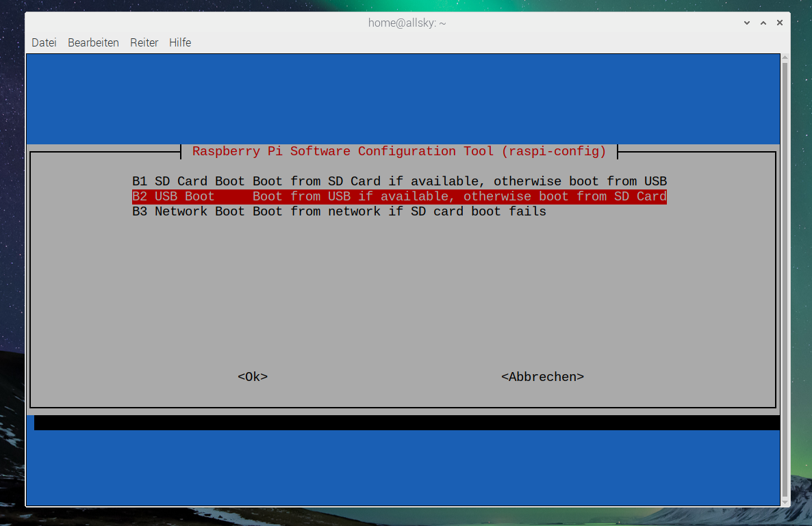Screen dimensions: 812x526
Task: Click the home@allsky window title
Action: point(407,23)
